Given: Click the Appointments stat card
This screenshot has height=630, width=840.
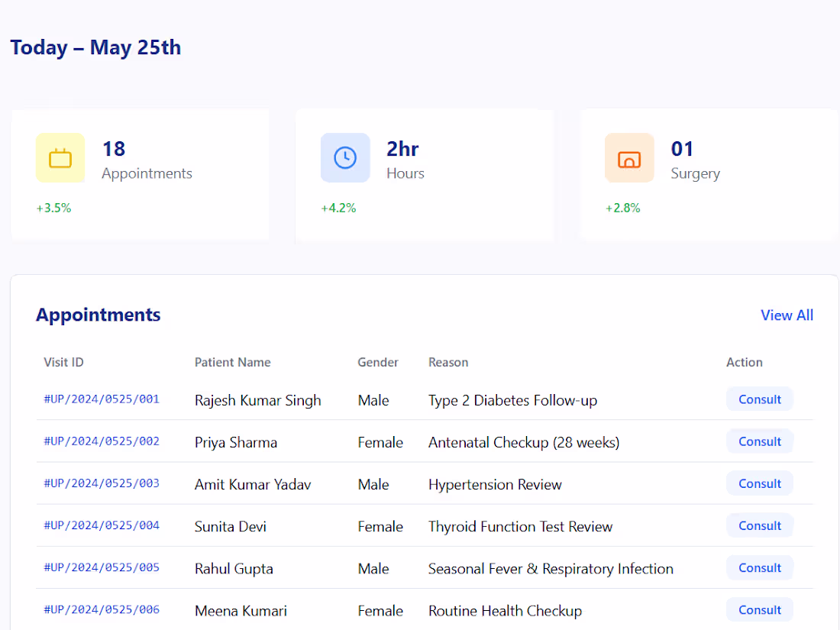Looking at the screenshot, I should (140, 174).
